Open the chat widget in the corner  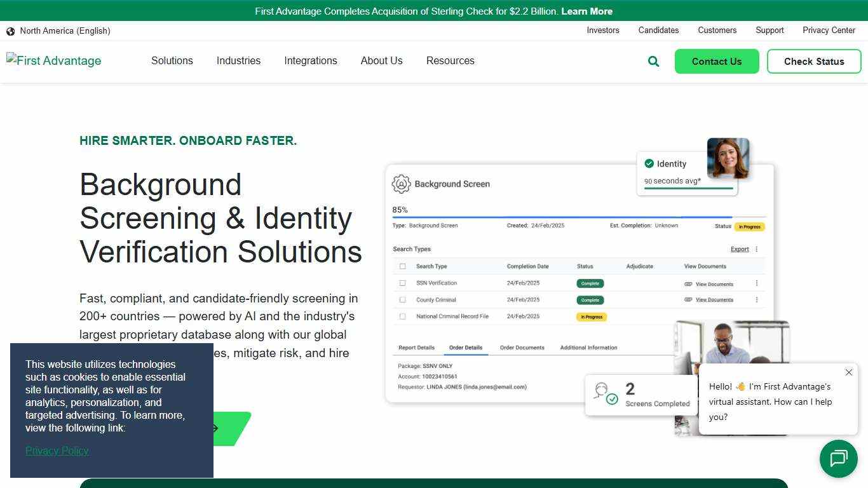point(838,459)
